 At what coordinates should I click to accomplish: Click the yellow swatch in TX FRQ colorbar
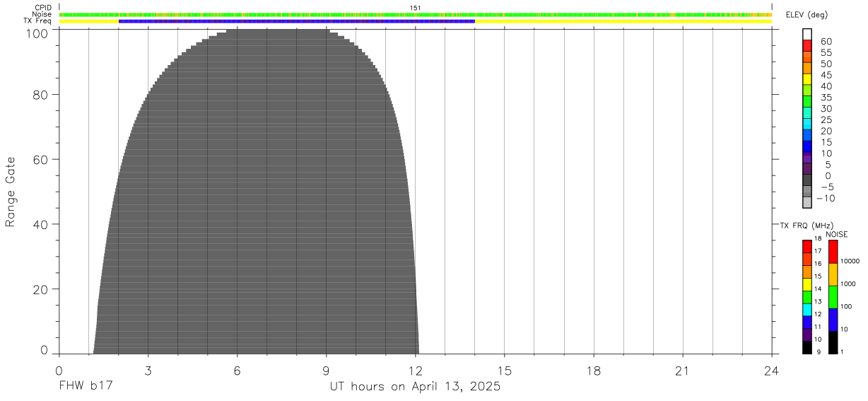click(x=807, y=284)
